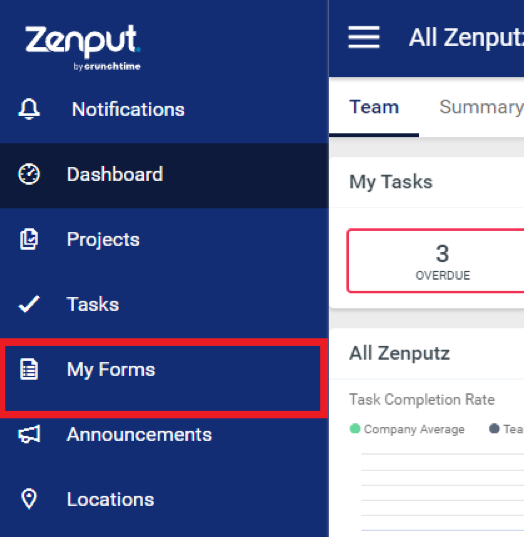
Task: Open Notifications in the sidebar
Action: click(x=164, y=109)
